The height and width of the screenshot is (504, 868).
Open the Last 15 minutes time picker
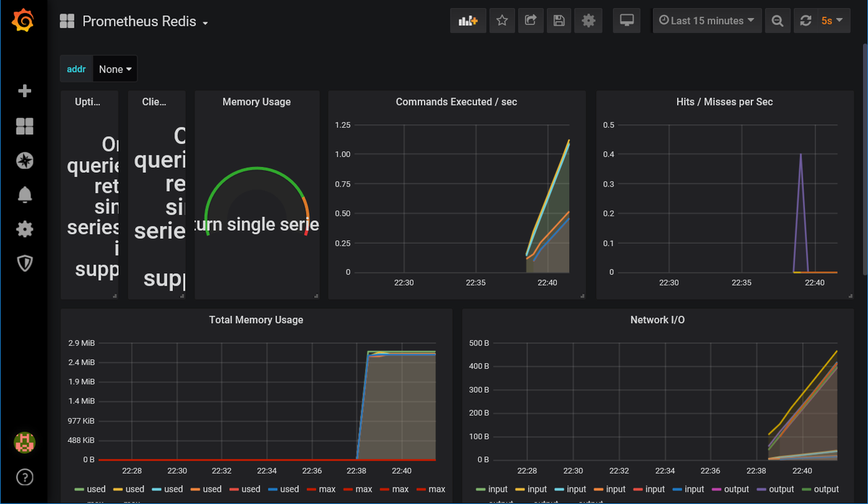coord(707,21)
